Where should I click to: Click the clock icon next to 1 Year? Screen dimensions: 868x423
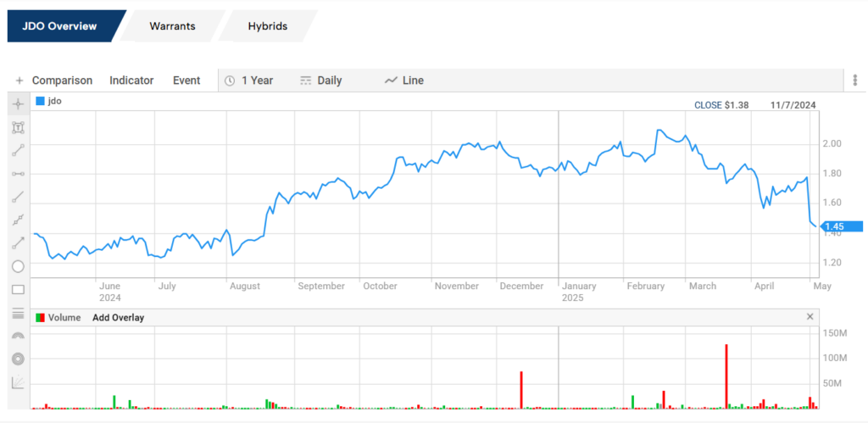pyautogui.click(x=229, y=81)
